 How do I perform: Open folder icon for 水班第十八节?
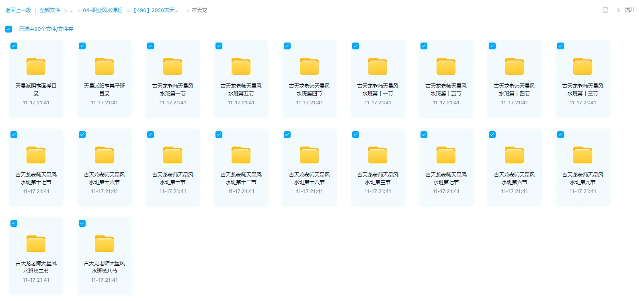[309, 155]
